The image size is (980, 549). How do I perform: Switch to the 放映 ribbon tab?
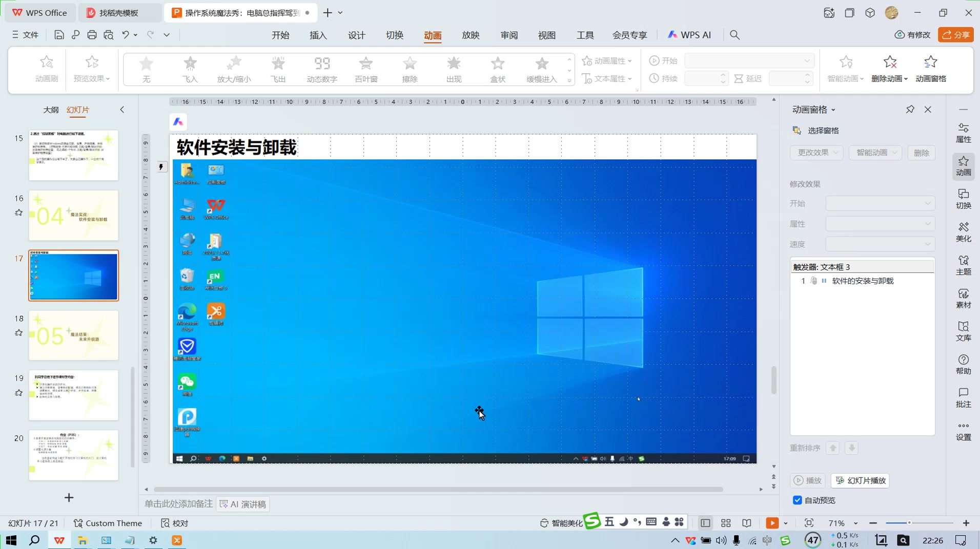[470, 35]
